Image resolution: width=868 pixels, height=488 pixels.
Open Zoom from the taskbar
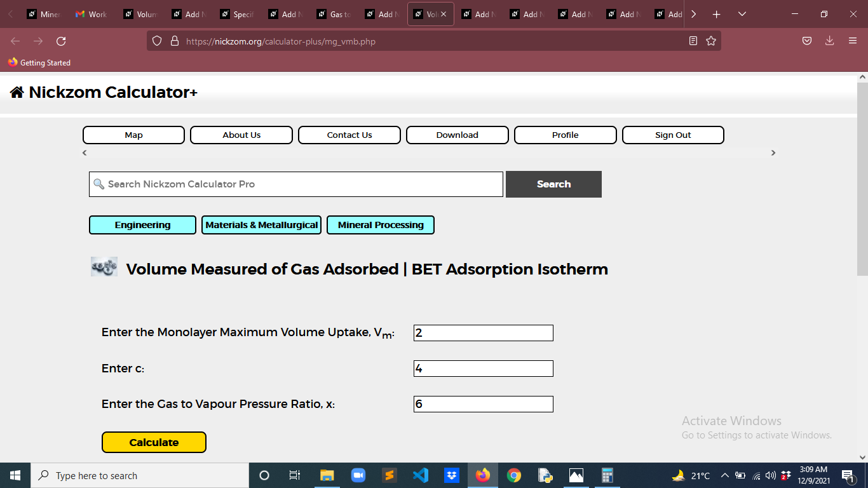(358, 475)
